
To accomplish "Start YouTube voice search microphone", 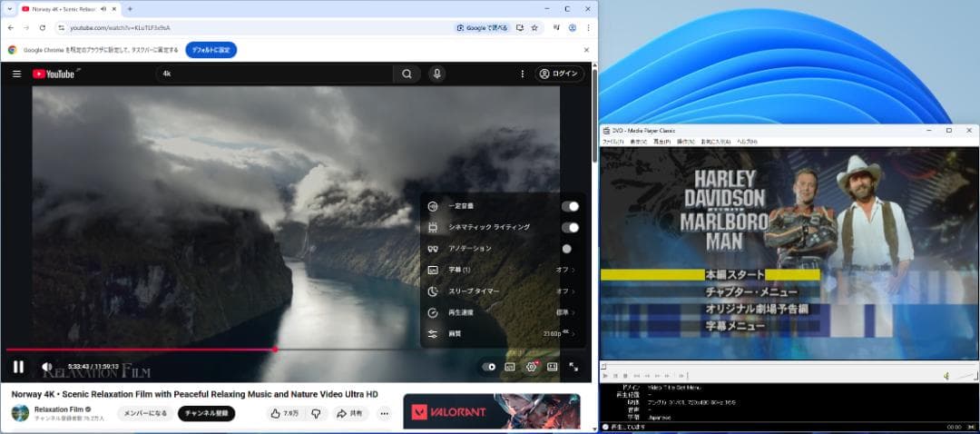I will 436,74.
